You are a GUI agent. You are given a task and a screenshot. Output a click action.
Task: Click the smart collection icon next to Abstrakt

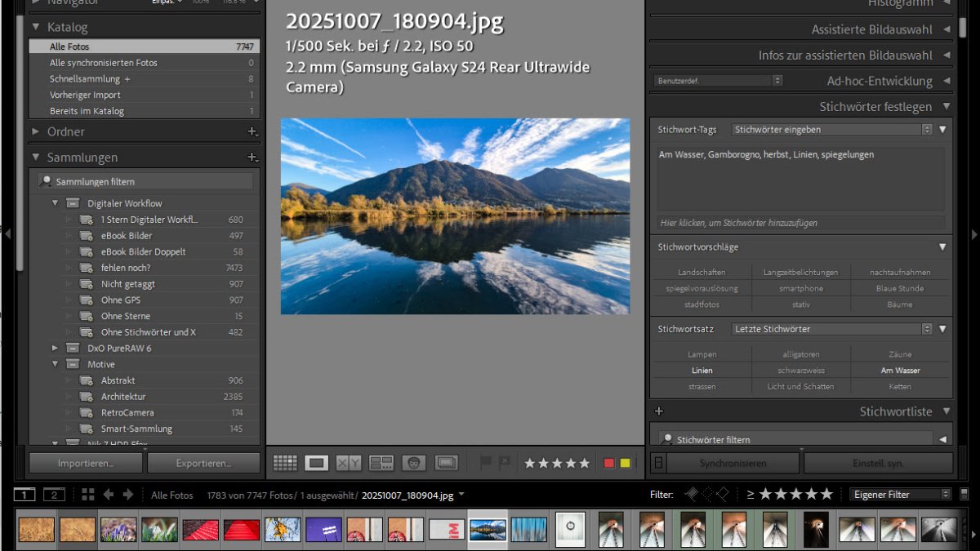click(86, 380)
